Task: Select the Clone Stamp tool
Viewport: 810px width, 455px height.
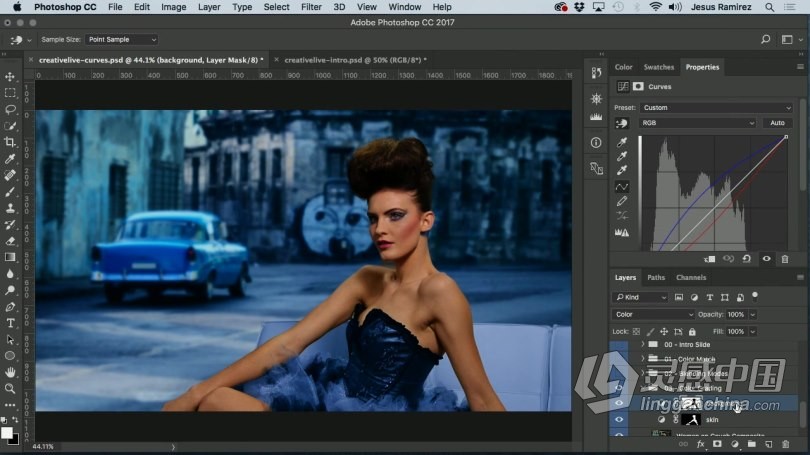Action: (x=10, y=208)
